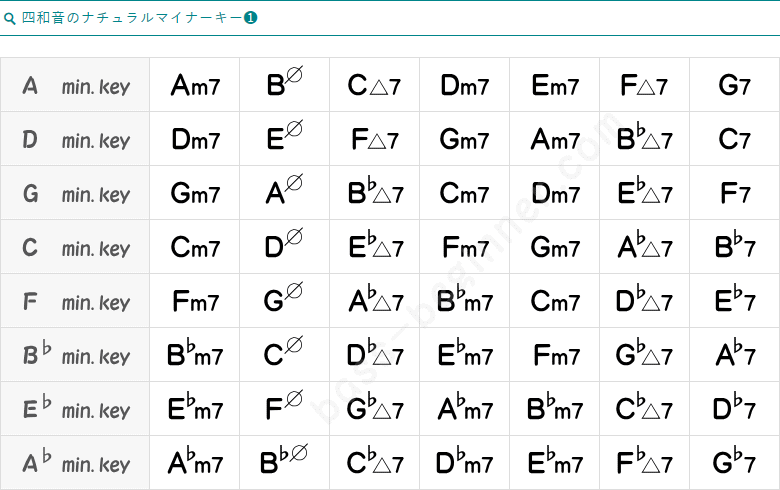Select the D min. key row header

click(76, 140)
